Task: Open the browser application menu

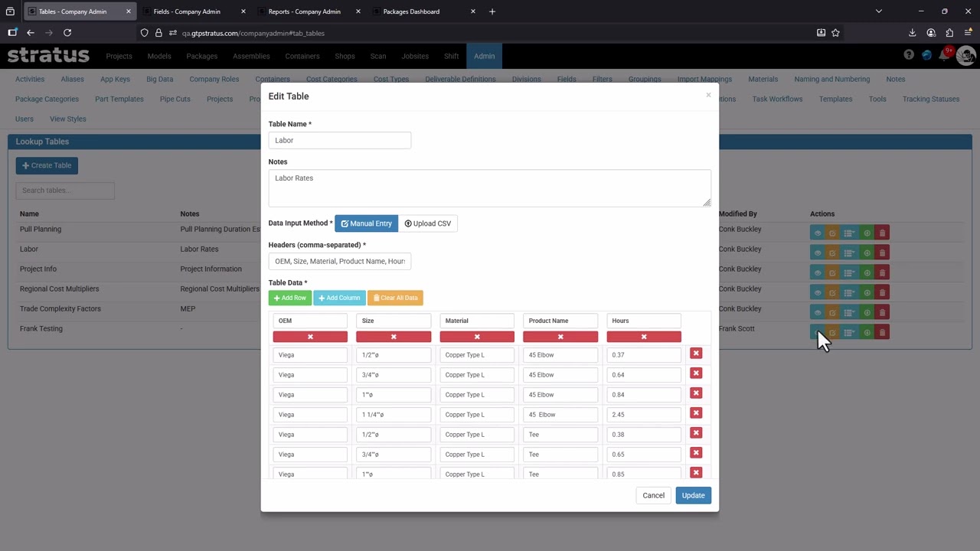Action: click(x=969, y=33)
